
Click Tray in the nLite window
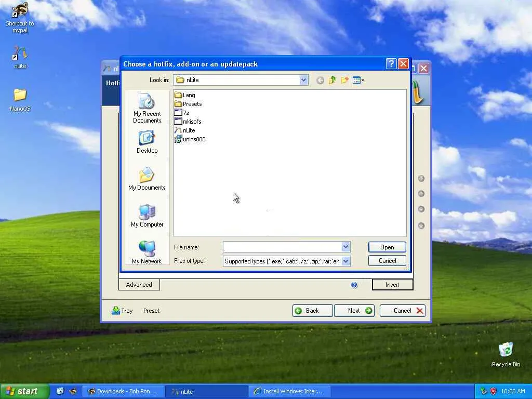[x=122, y=311]
